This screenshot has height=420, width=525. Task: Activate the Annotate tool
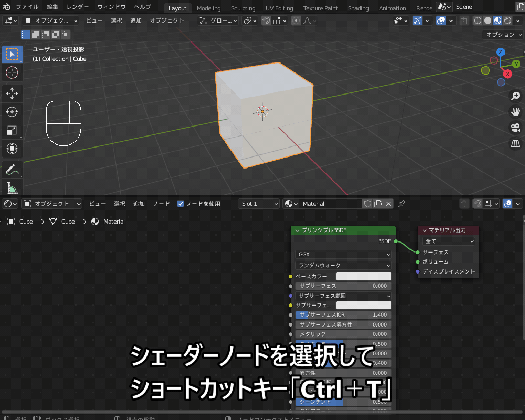(x=13, y=168)
